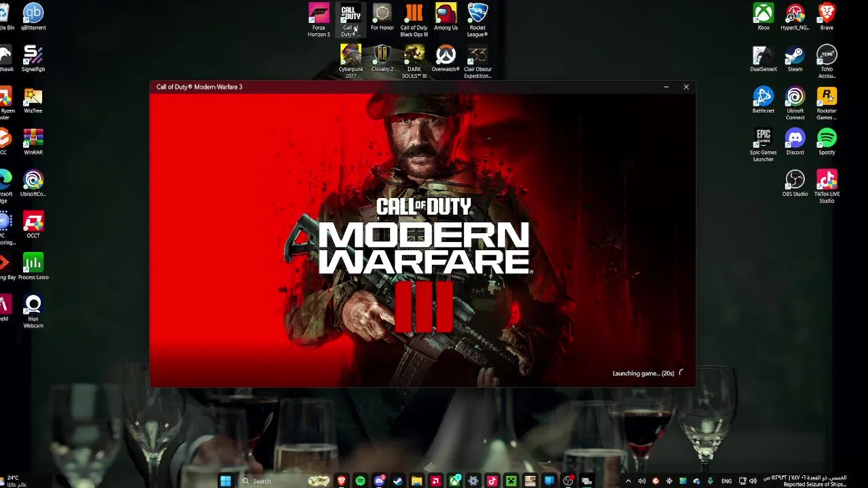Open the Chivalry 2 desktop shortcut

coord(382,59)
